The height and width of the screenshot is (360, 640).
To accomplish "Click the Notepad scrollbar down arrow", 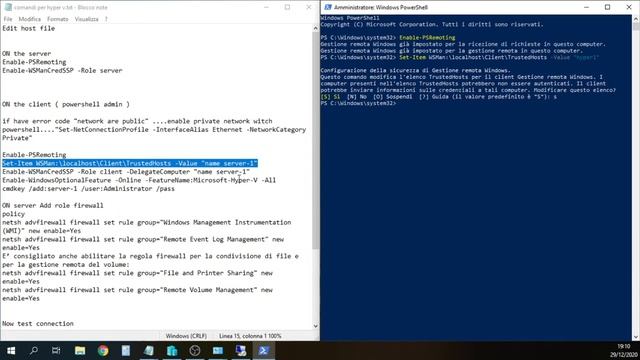I will click(x=316, y=326).
